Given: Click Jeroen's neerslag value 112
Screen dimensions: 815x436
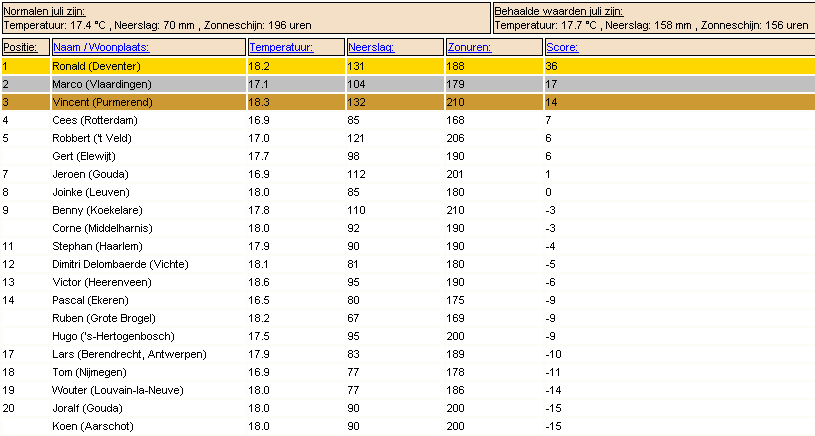Looking at the screenshot, I should point(357,174).
